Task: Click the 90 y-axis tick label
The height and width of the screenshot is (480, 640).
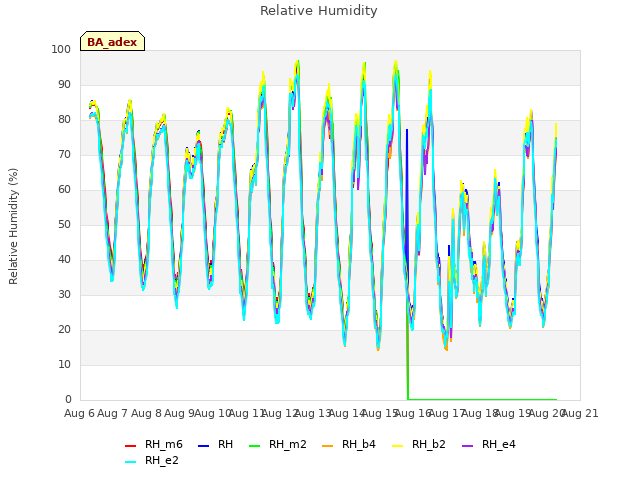Action: tap(64, 84)
